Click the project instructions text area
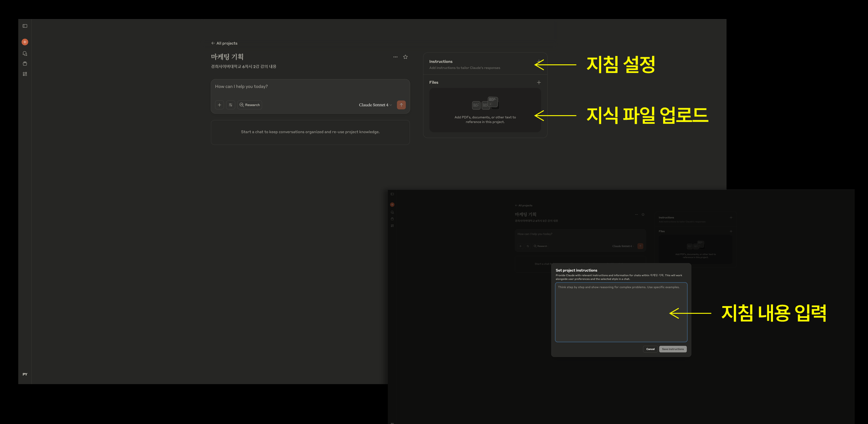Viewport: 868px width, 424px height. pyautogui.click(x=621, y=313)
